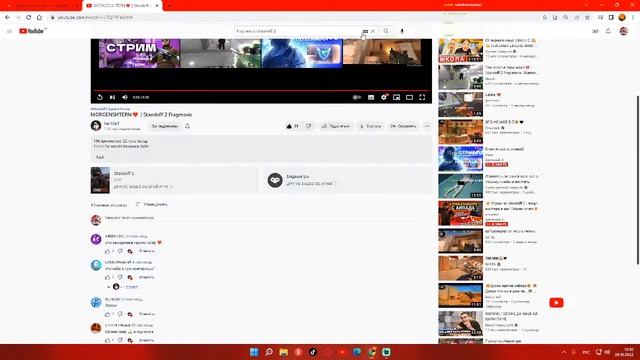The width and height of the screenshot is (640, 360).
Task: Replay the video with the replay button
Action: coord(100,97)
